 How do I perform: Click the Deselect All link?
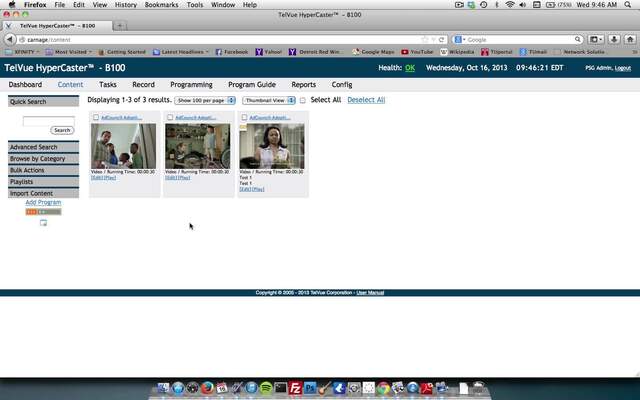point(366,101)
